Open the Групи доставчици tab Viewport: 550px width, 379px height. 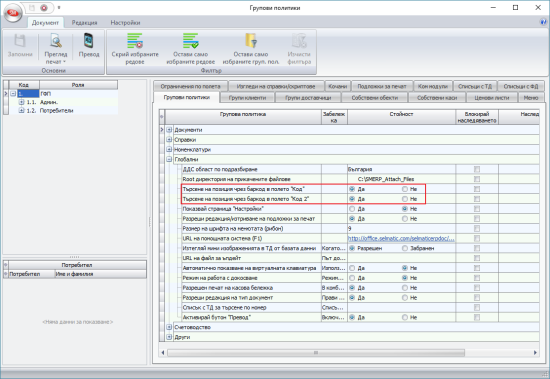pos(308,98)
